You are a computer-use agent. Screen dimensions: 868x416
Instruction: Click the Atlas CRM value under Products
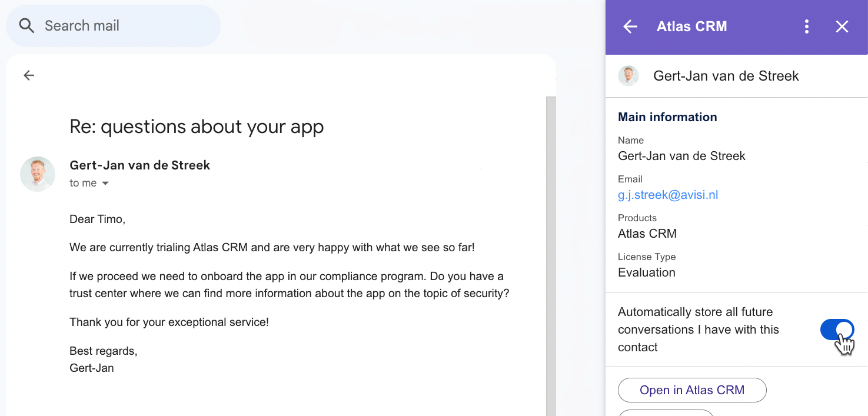click(647, 234)
